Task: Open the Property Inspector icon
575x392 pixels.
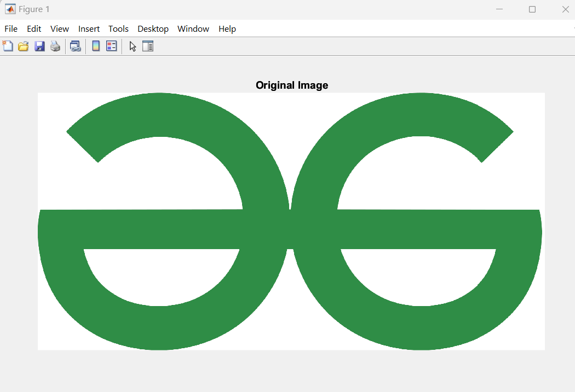Action: pyautogui.click(x=148, y=46)
